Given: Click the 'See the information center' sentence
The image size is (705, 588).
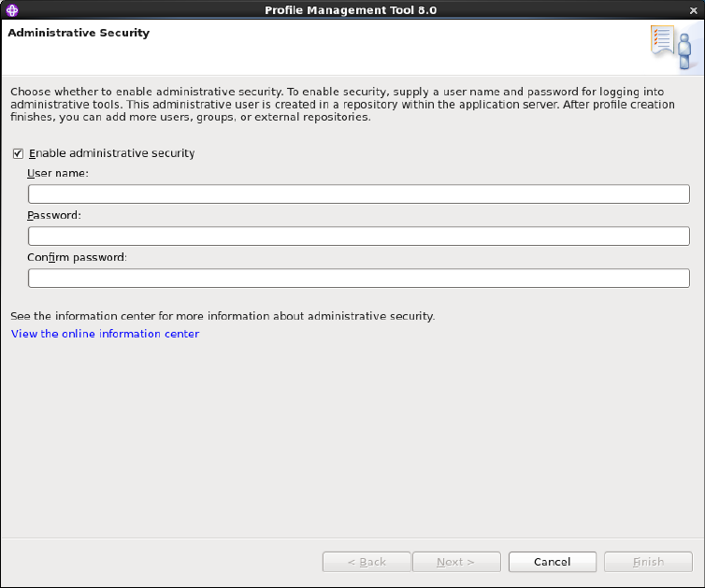Looking at the screenshot, I should click(223, 316).
